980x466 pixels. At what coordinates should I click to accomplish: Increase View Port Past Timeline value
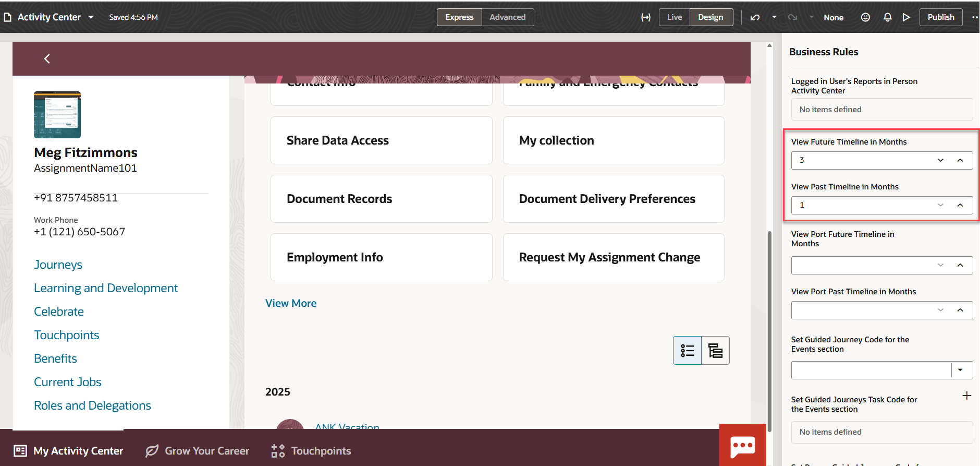click(960, 310)
